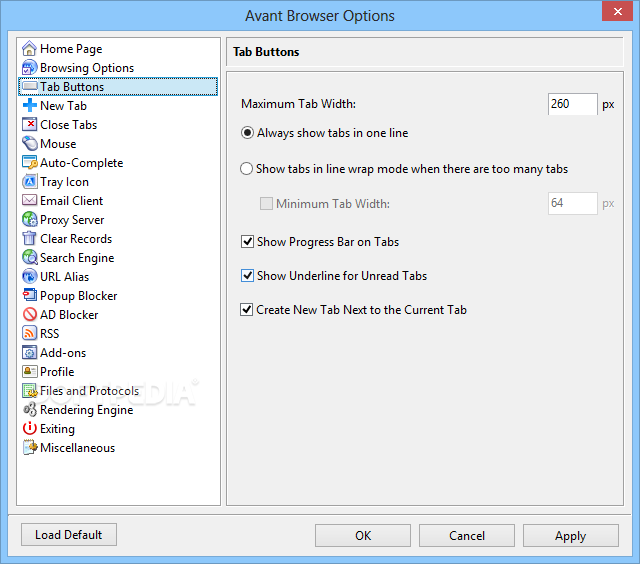
Task: Click the Maximum Tab Width input field
Action: tap(573, 104)
